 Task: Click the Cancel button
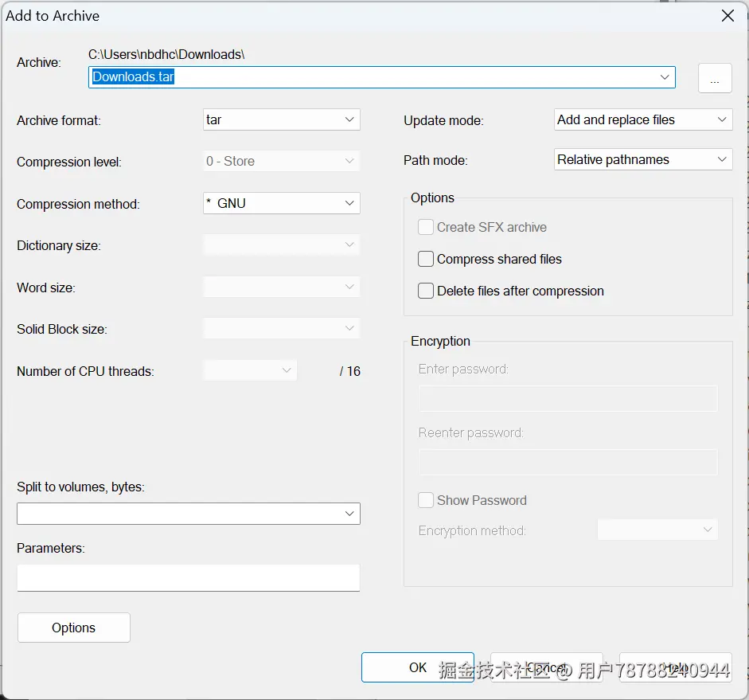click(x=547, y=667)
